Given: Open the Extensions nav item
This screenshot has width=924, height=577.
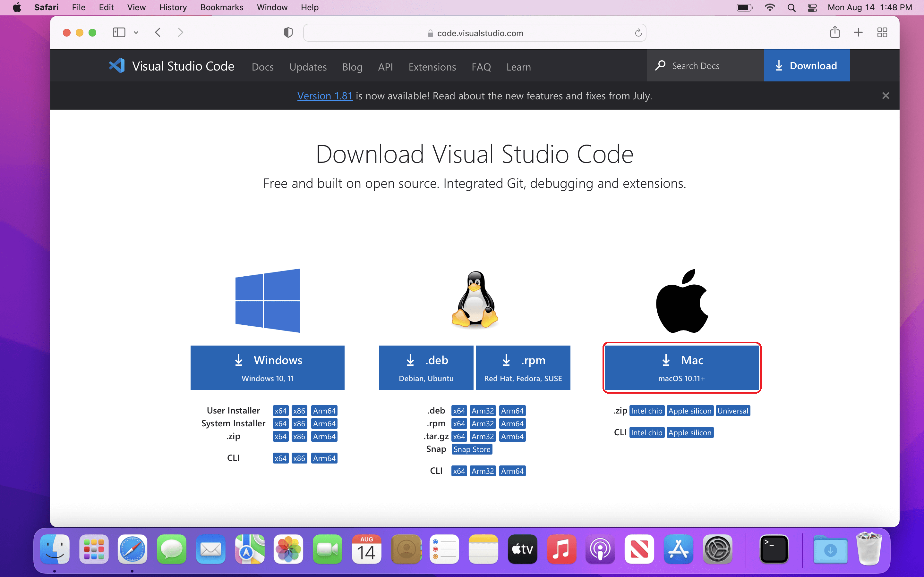Looking at the screenshot, I should coord(432,67).
